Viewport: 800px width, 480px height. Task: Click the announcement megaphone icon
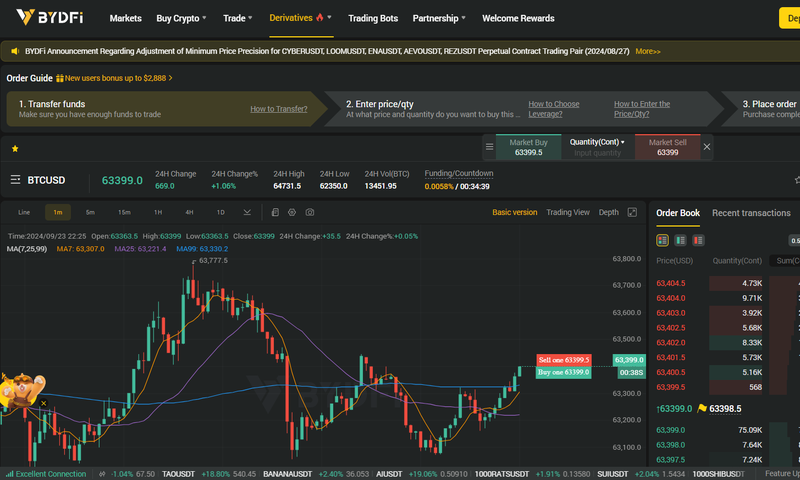[x=15, y=51]
